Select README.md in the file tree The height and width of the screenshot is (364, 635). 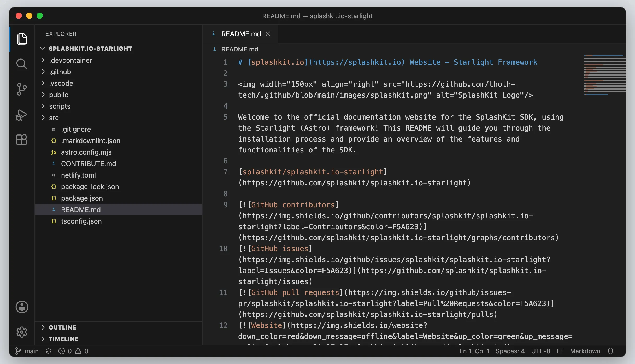119,210
